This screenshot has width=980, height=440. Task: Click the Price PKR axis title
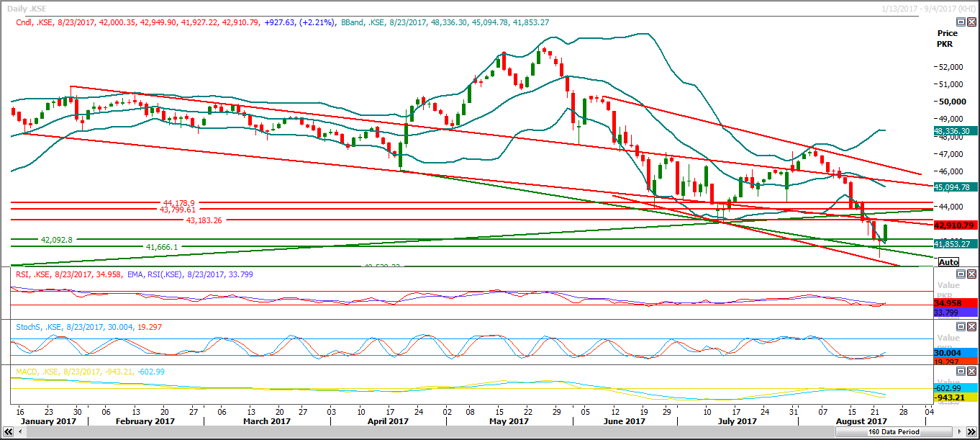(x=948, y=39)
